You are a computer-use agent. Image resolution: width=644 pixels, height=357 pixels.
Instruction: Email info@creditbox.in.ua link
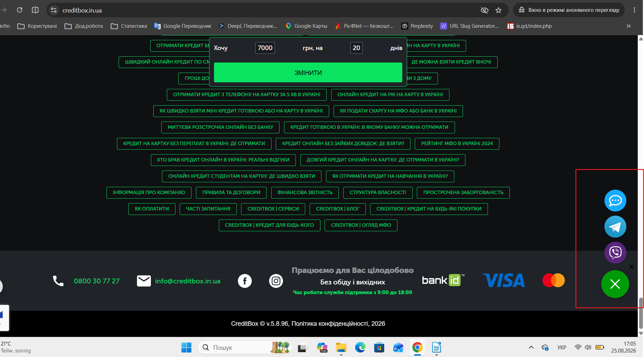pos(188,281)
